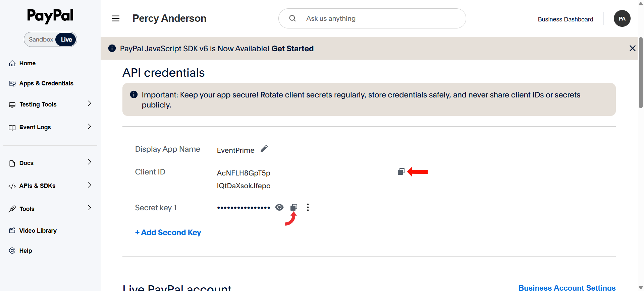Open Video Library page
The height and width of the screenshot is (291, 644).
(38, 231)
